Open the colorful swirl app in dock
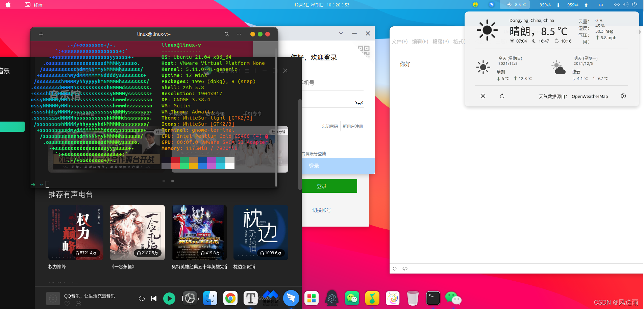 tap(393, 298)
